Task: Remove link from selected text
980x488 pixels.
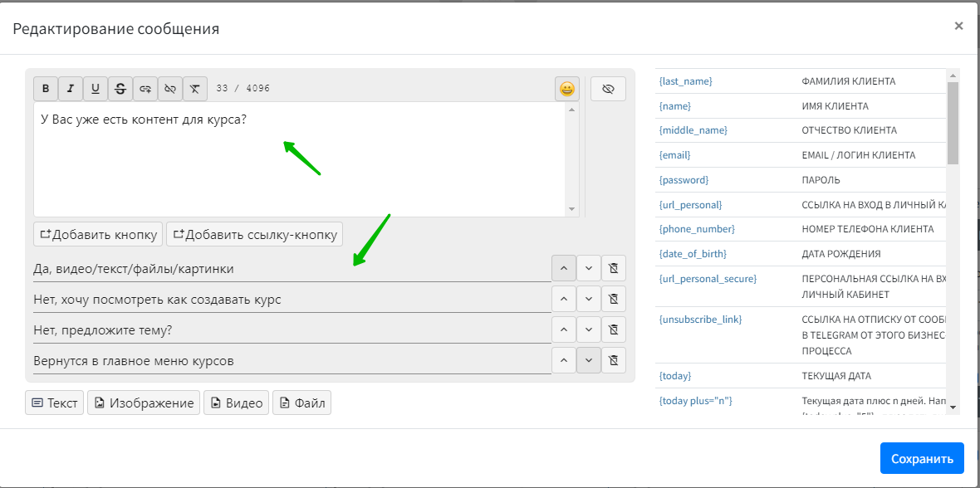Action: click(x=170, y=89)
